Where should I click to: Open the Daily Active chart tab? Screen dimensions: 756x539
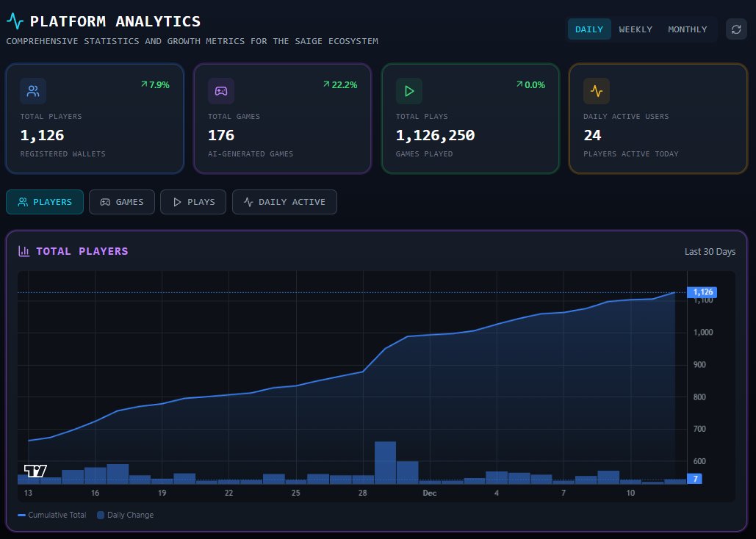coord(284,202)
